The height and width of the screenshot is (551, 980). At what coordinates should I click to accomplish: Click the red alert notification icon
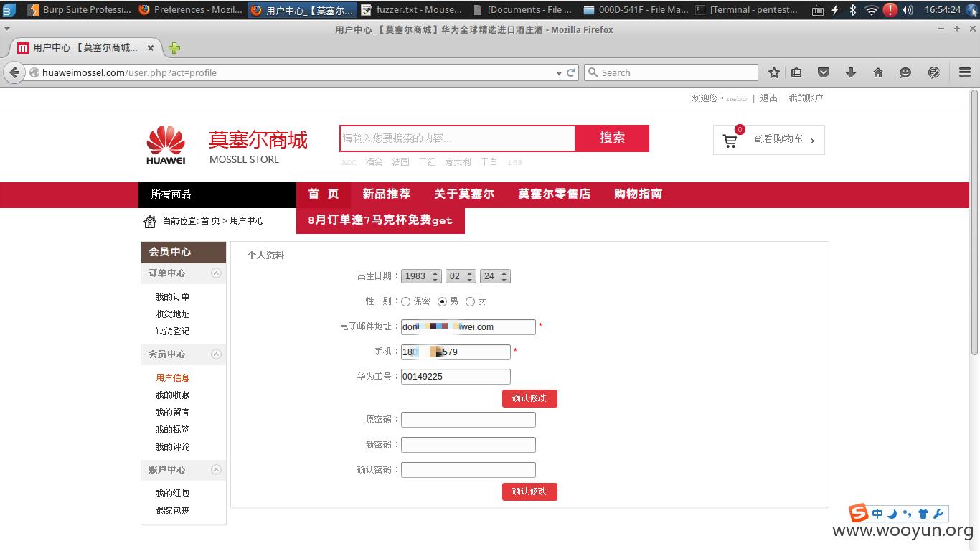click(x=890, y=10)
